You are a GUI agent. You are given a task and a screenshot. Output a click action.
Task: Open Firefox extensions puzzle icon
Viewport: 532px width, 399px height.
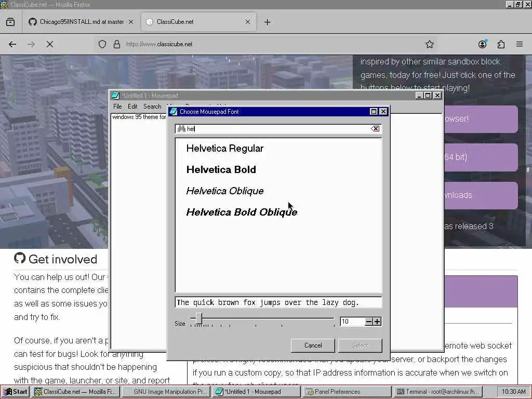coord(501,44)
